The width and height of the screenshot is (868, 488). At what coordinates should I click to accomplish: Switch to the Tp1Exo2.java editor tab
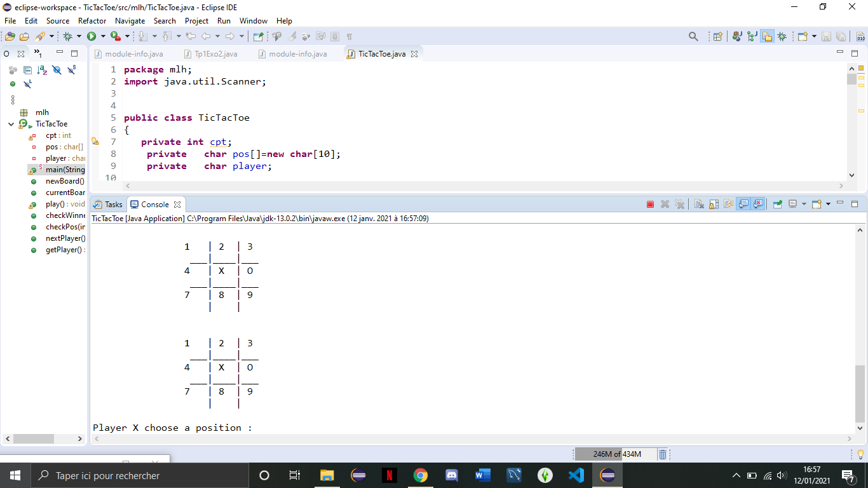click(210, 54)
